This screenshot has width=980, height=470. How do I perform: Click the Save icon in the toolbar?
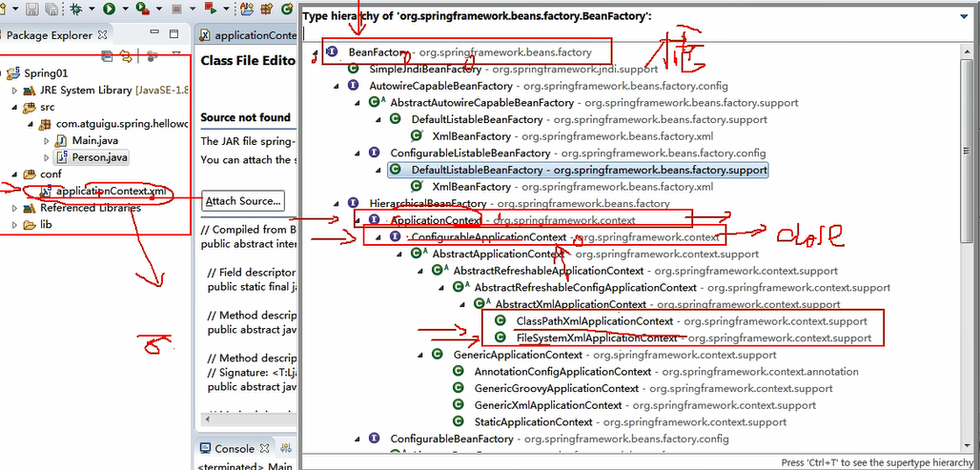(31, 9)
